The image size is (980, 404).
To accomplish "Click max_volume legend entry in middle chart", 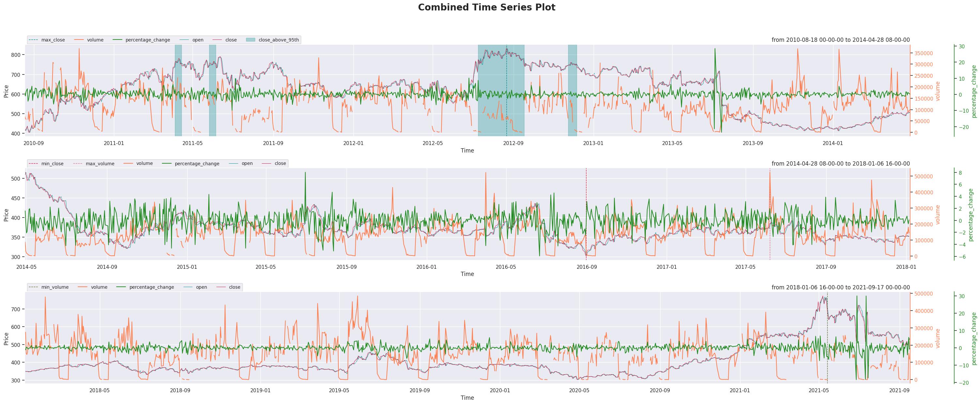I will coord(100,164).
